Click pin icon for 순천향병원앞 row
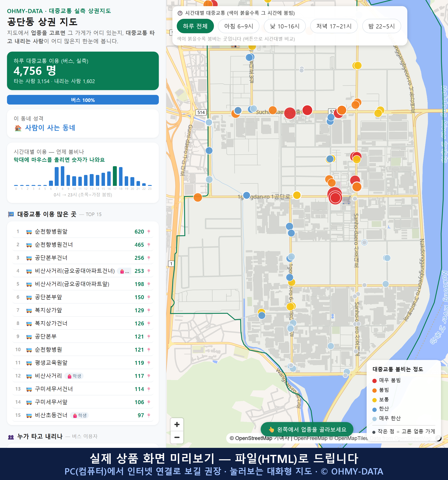 [149, 232]
